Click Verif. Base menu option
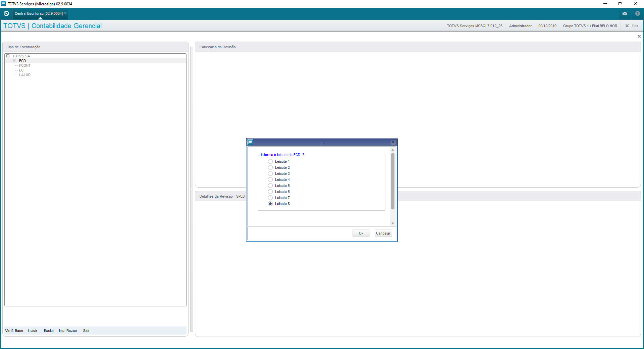 tap(14, 331)
